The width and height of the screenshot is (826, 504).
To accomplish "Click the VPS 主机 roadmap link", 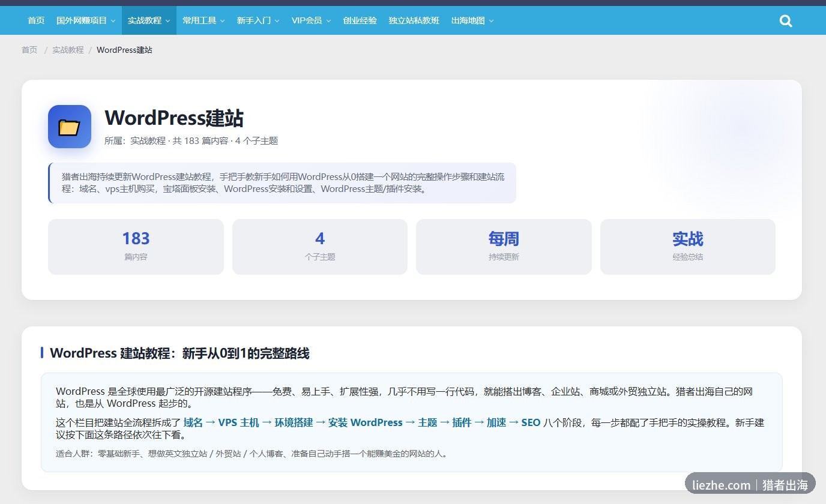I will [238, 422].
